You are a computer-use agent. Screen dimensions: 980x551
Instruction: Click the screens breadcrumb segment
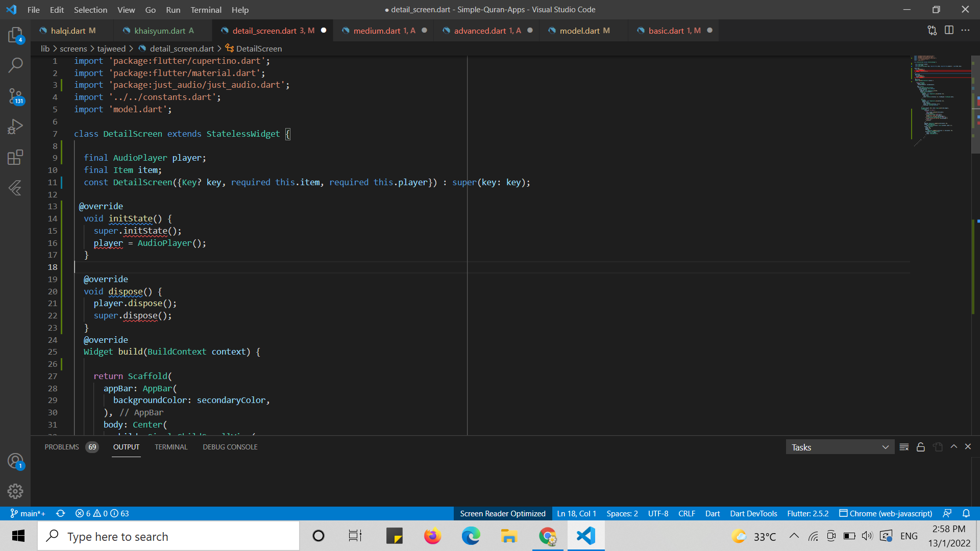point(73,48)
